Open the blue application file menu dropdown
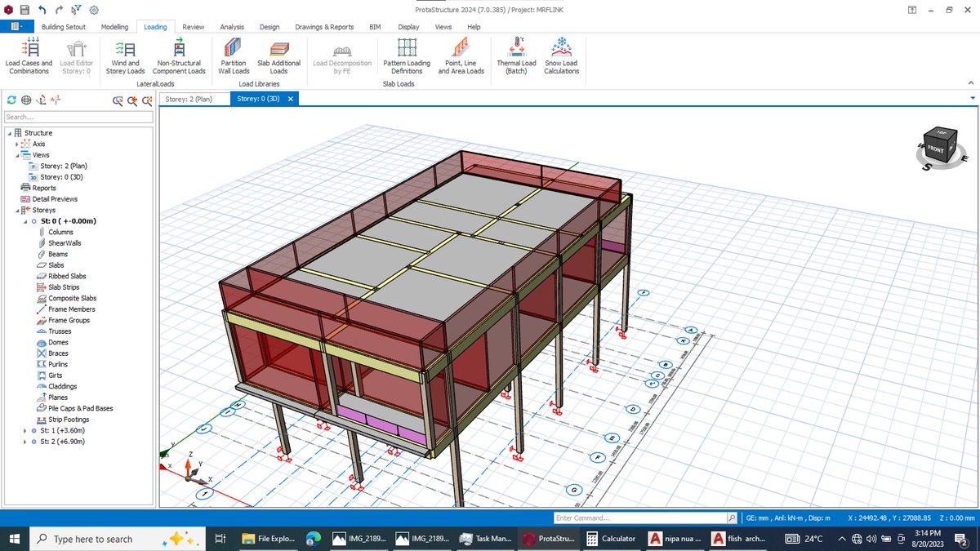Image resolution: width=980 pixels, height=551 pixels. click(16, 27)
